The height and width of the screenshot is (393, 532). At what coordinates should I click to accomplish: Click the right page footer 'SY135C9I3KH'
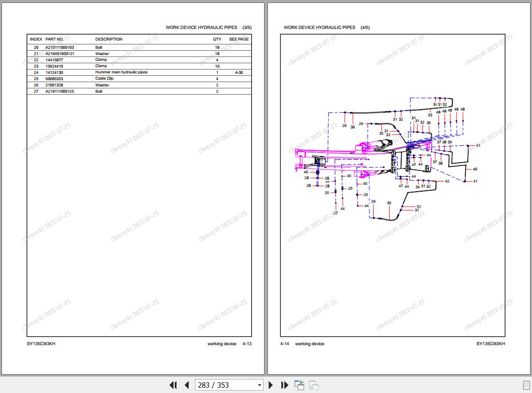pyautogui.click(x=490, y=343)
